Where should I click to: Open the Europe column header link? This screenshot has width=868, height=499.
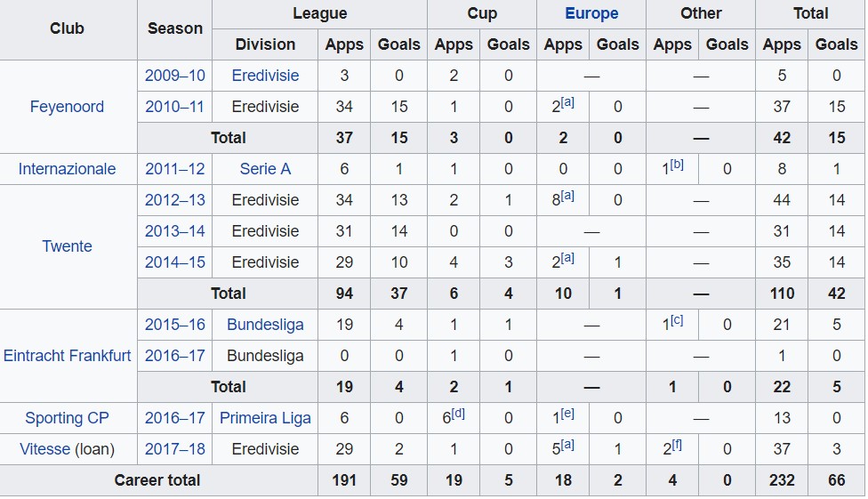[x=591, y=14]
